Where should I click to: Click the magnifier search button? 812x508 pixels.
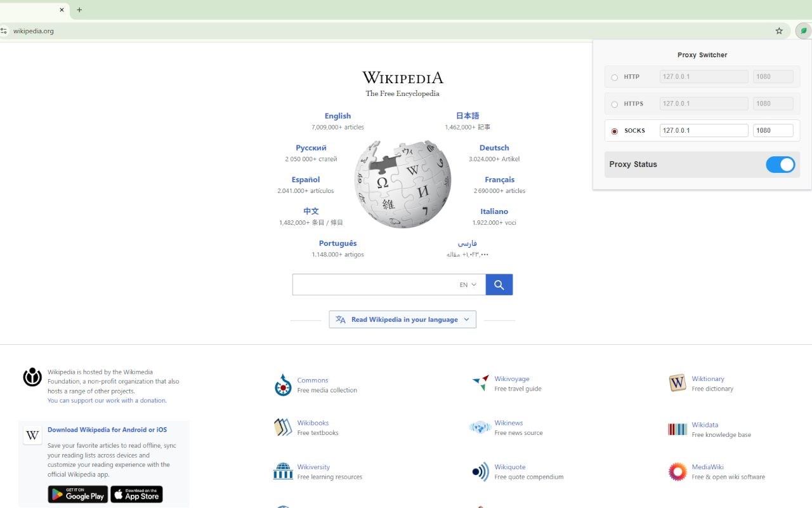[499, 284]
